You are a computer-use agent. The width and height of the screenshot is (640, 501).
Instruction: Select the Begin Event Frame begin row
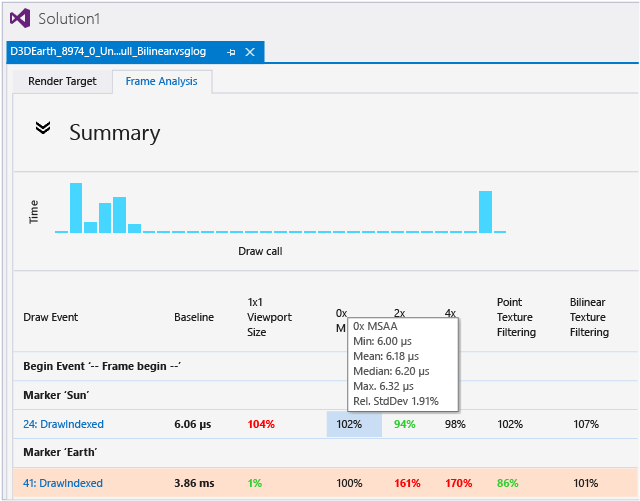326,366
